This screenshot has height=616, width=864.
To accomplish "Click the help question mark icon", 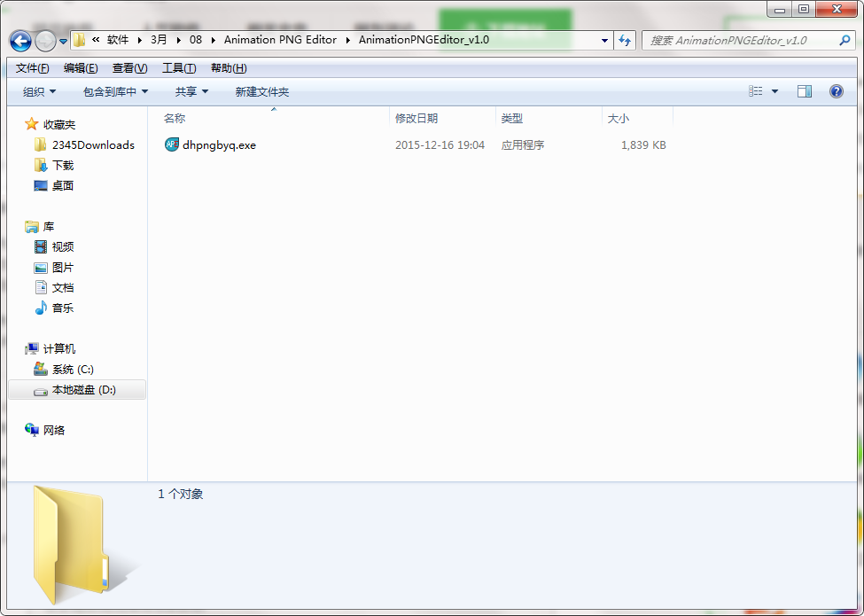I will pyautogui.click(x=836, y=91).
